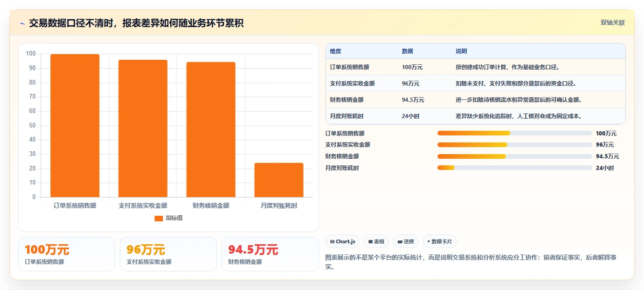Click the 订单系统销售额 x-axis label

coord(75,205)
